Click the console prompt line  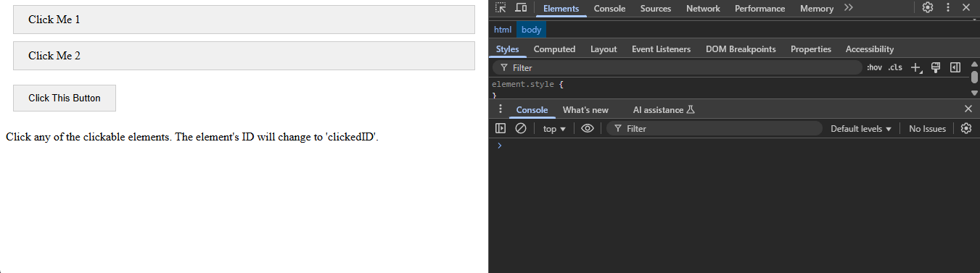click(x=734, y=146)
